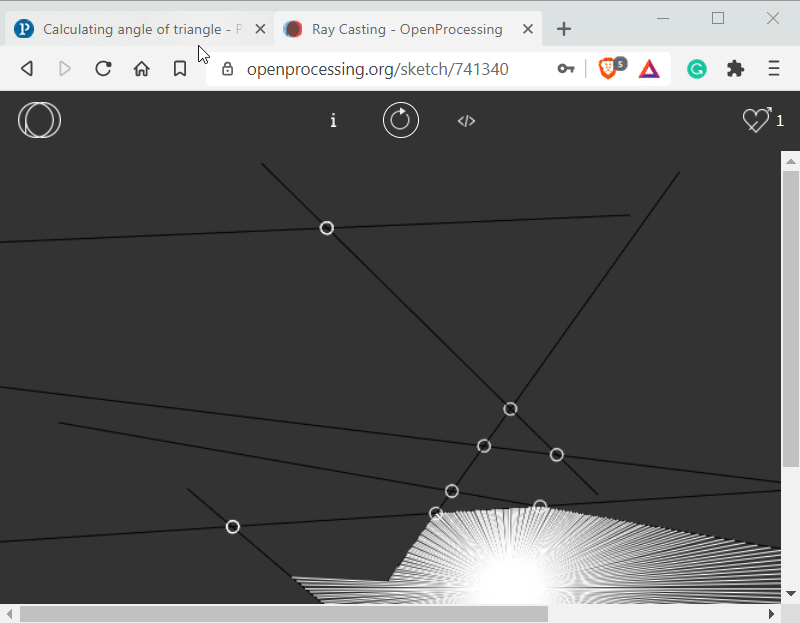800x623 pixels.
Task: Open the OpenProcessing logo home link
Action: pos(39,120)
